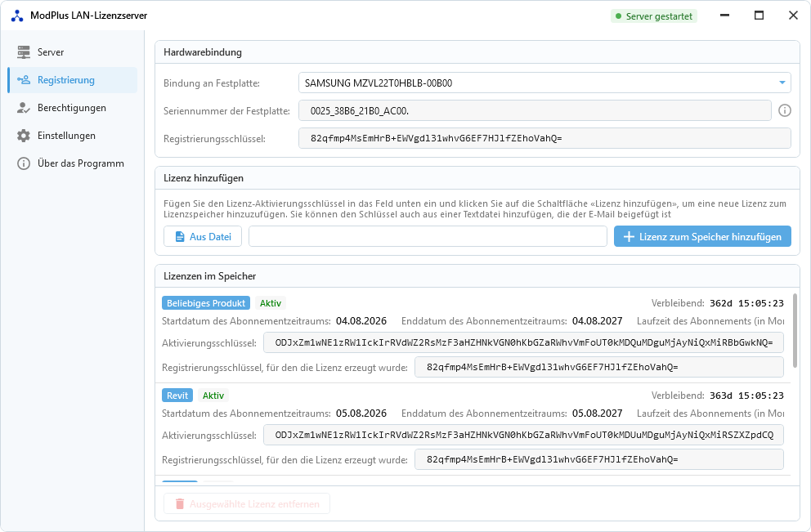The height and width of the screenshot is (532, 811).
Task: Click the ModPlus LAN-Lizenzserver window title
Action: tap(89, 16)
